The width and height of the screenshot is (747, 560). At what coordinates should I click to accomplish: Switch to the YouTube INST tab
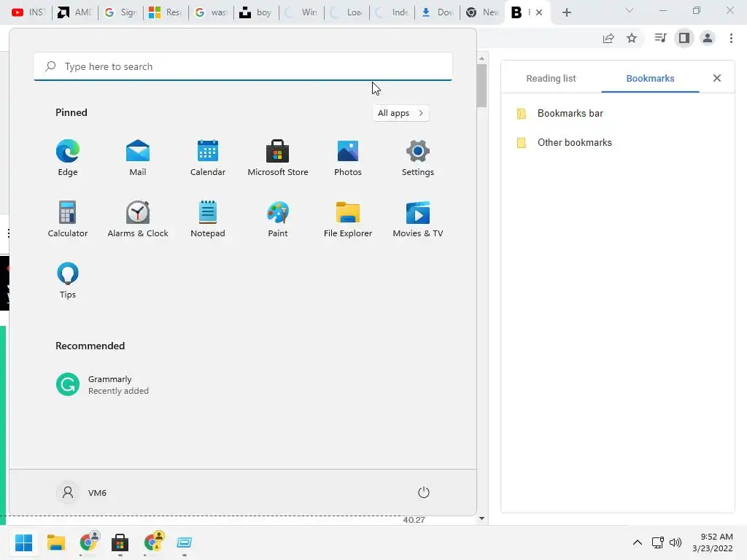coord(28,12)
